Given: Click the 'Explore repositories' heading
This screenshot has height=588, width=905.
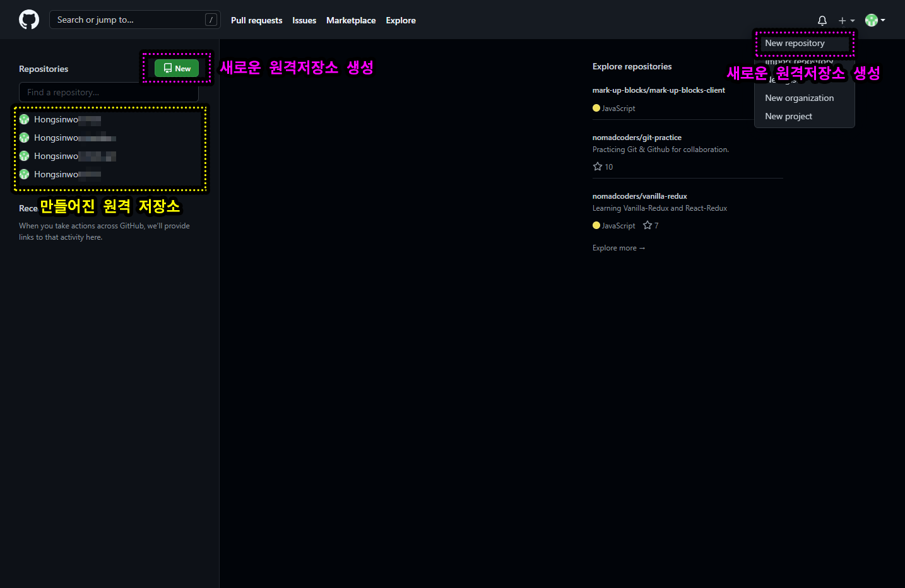Looking at the screenshot, I should [x=632, y=66].
